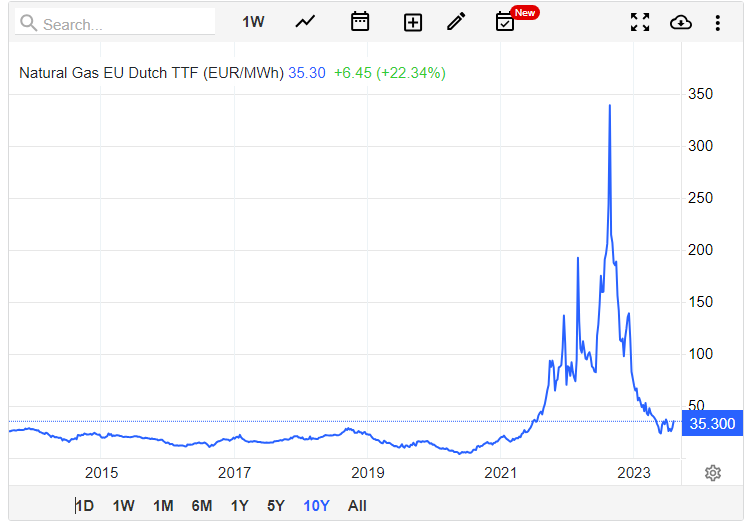Choose the highlighted 10Y time range
The height and width of the screenshot is (526, 749).
[x=316, y=505]
